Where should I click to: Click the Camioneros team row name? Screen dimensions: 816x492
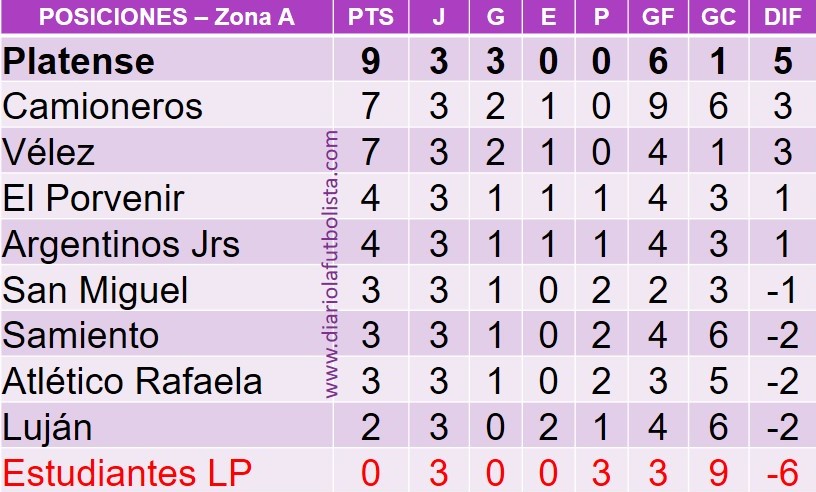click(x=103, y=107)
